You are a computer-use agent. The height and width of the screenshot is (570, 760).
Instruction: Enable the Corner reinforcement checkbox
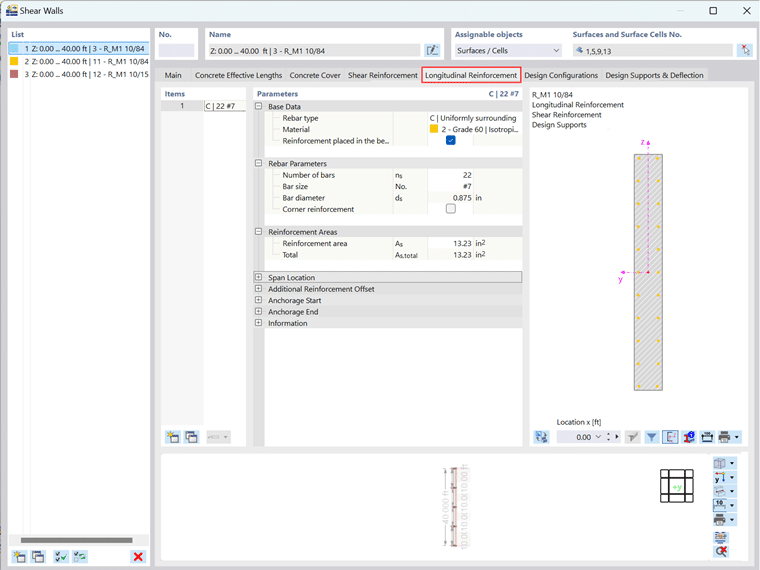click(451, 209)
